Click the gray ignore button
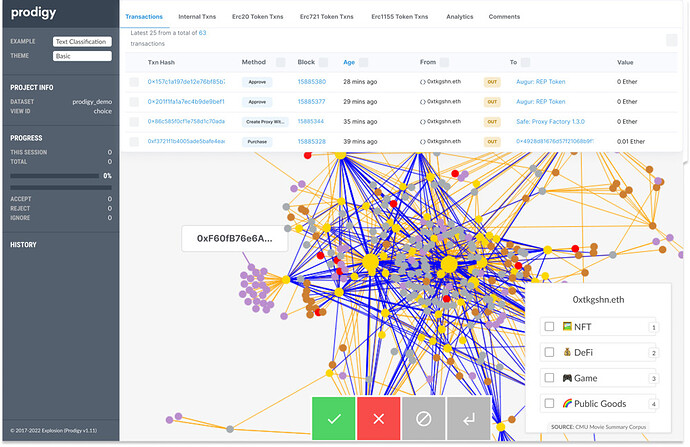The image size is (690, 447). pos(423,418)
